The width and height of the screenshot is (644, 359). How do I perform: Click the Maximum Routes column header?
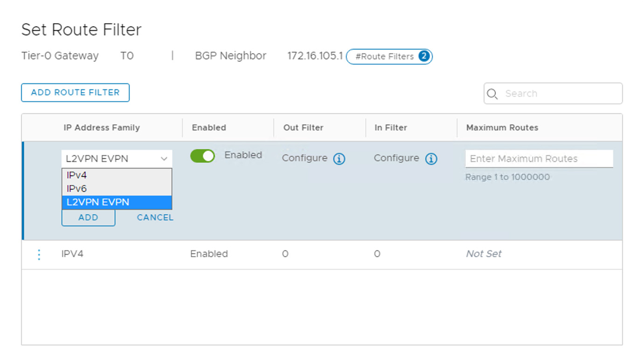(x=502, y=127)
